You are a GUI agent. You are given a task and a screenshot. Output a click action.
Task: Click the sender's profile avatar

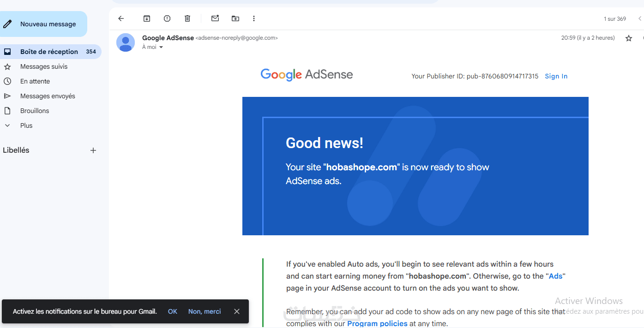pyautogui.click(x=126, y=42)
